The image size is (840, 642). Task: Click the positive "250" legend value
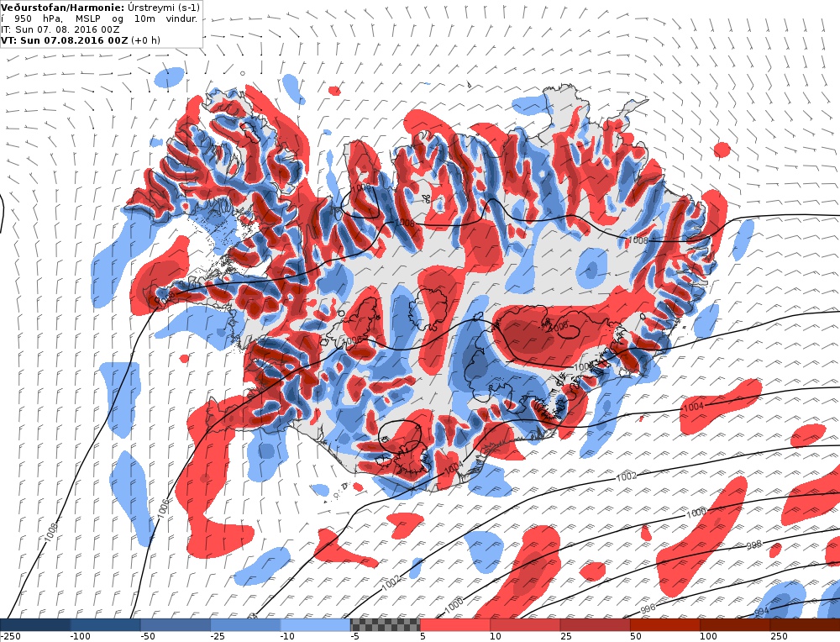click(x=779, y=637)
